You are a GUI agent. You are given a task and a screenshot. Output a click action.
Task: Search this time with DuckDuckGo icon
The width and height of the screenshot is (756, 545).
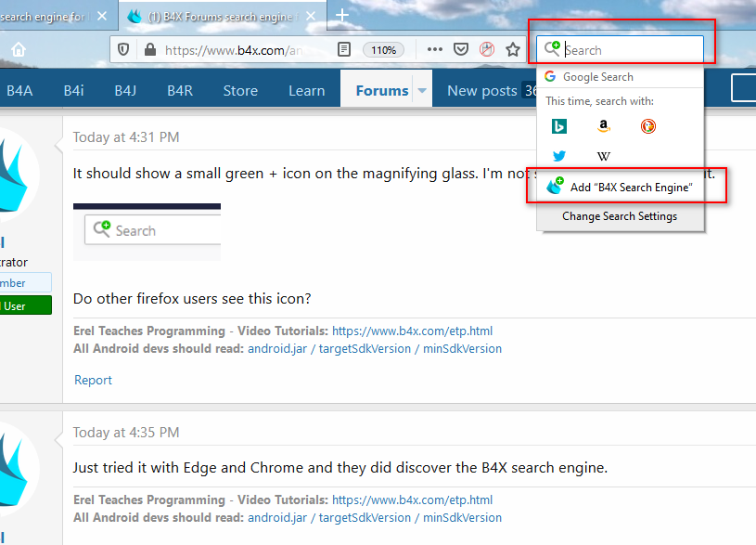[x=647, y=126]
